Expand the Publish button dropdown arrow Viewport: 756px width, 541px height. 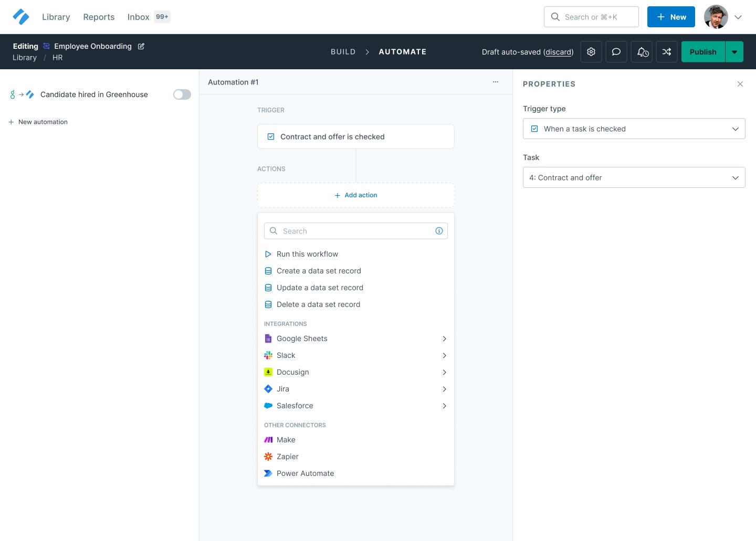(x=734, y=52)
